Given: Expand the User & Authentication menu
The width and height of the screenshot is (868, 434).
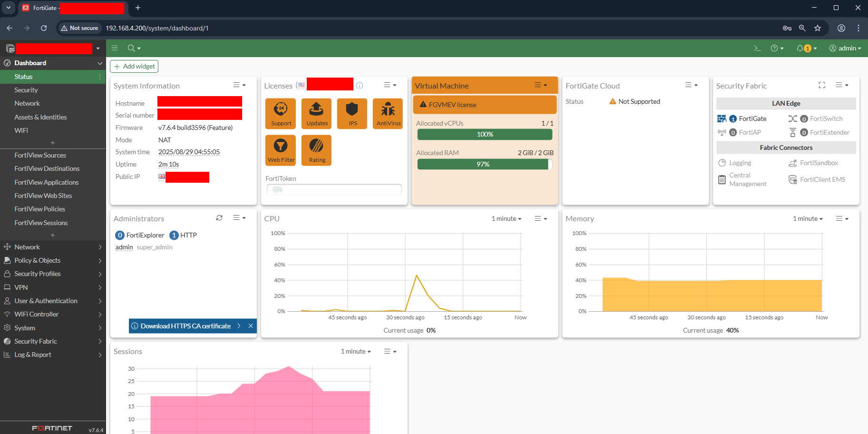Looking at the screenshot, I should tap(53, 301).
